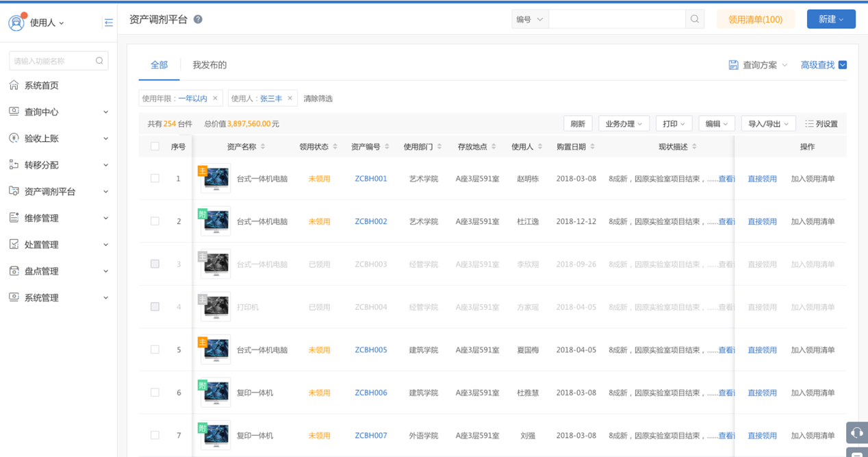This screenshot has height=457, width=868.
Task: Click the 列设置 column settings icon
Action: 809,124
